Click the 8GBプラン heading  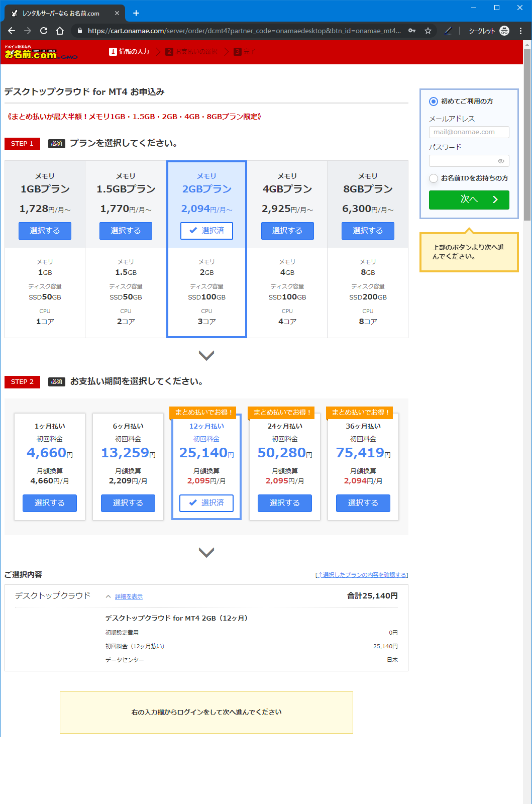point(368,189)
